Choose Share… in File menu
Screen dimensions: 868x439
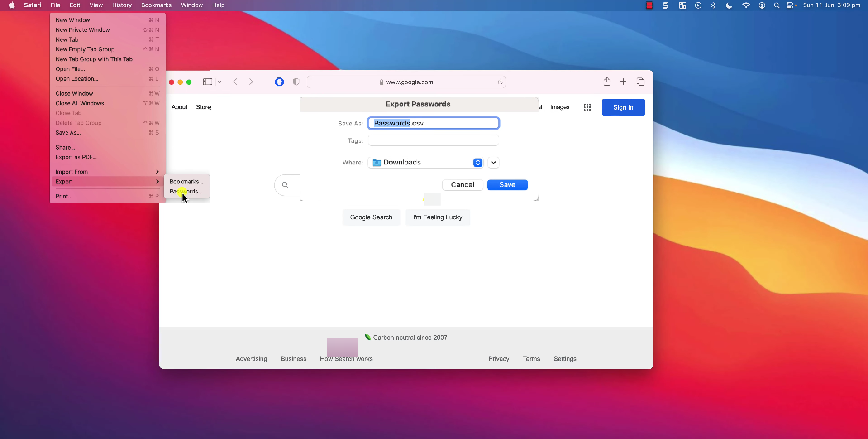point(107,147)
